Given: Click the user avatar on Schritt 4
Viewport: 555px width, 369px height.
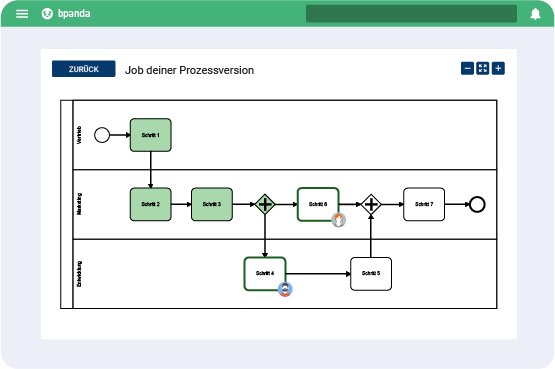Looking at the screenshot, I should pyautogui.click(x=285, y=289).
